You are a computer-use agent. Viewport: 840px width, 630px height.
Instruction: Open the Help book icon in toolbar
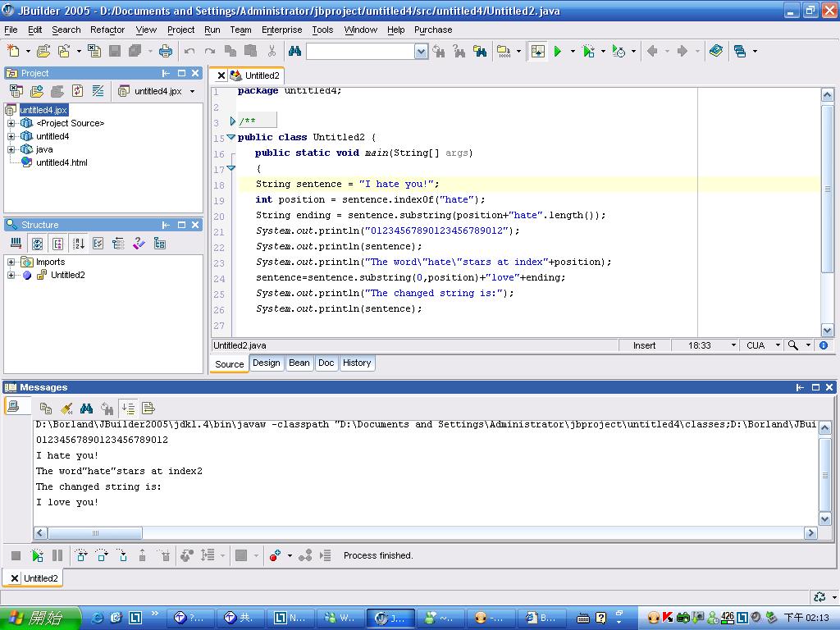coord(715,51)
